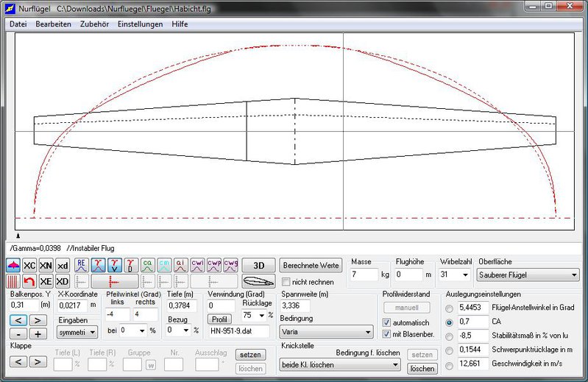Open the Einstellungen menu
The image size is (588, 382).
[140, 24]
